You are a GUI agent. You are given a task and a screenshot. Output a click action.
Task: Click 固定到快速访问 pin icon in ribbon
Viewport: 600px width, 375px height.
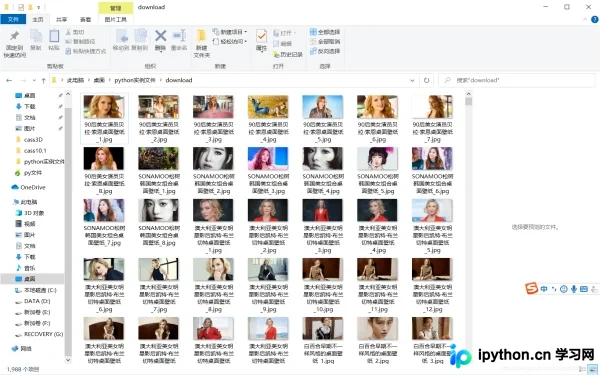click(15, 36)
